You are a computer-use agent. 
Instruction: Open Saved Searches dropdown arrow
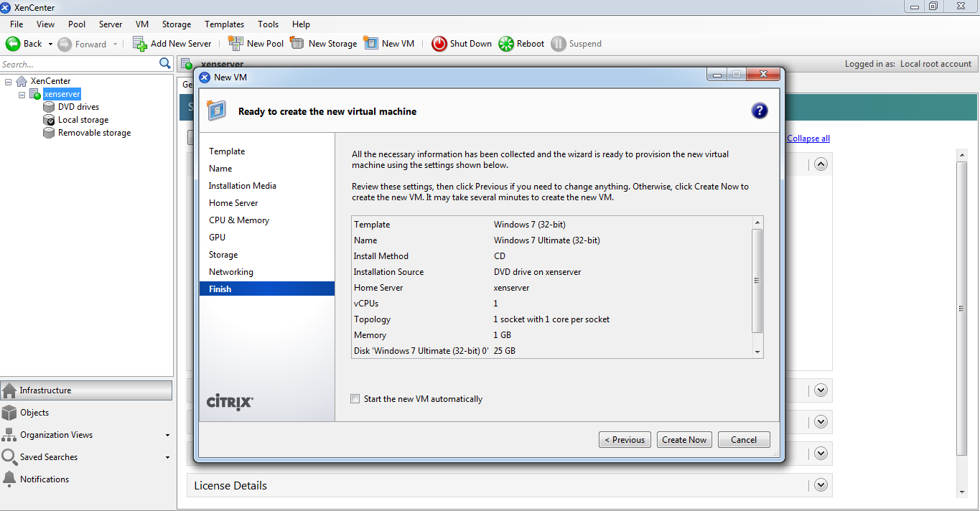[x=167, y=457]
